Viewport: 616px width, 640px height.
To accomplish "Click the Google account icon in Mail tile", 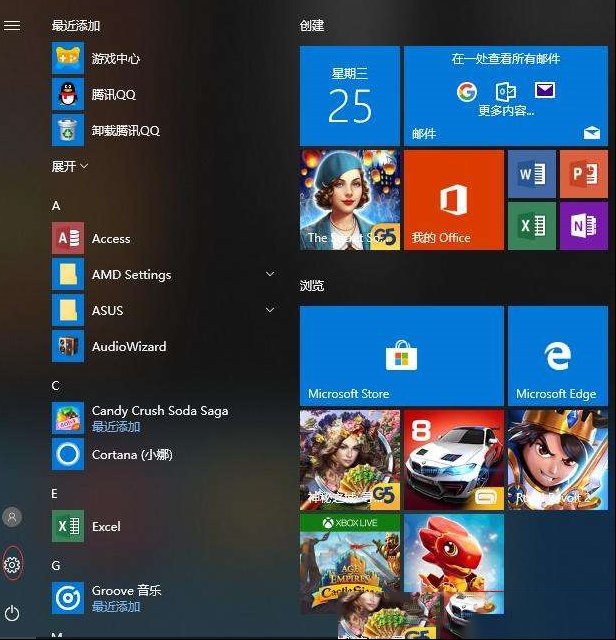I will (x=467, y=91).
